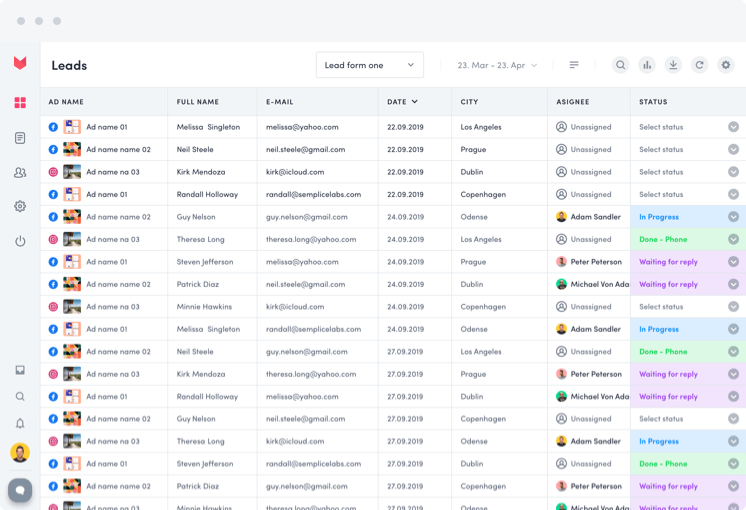746x510 pixels.
Task: Click the Leads page title
Action: [x=69, y=65]
